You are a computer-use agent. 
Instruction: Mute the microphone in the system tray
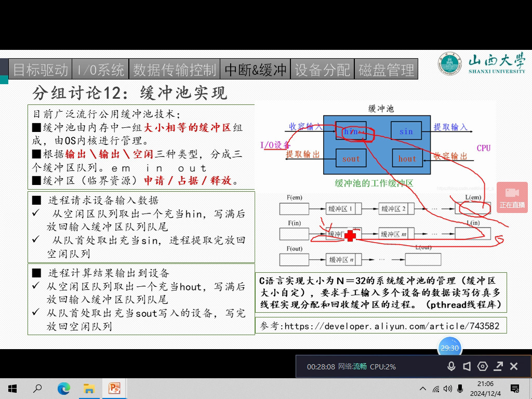coord(460,388)
